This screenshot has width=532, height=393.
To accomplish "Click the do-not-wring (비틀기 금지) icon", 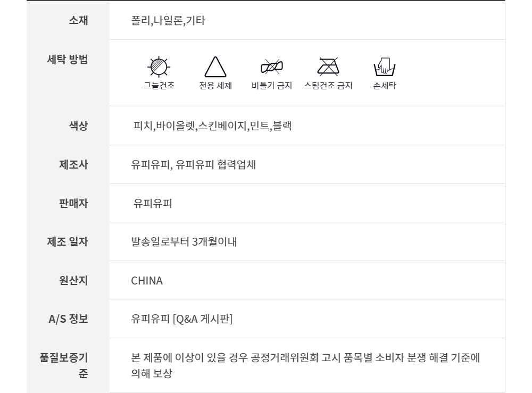I will [x=271, y=66].
